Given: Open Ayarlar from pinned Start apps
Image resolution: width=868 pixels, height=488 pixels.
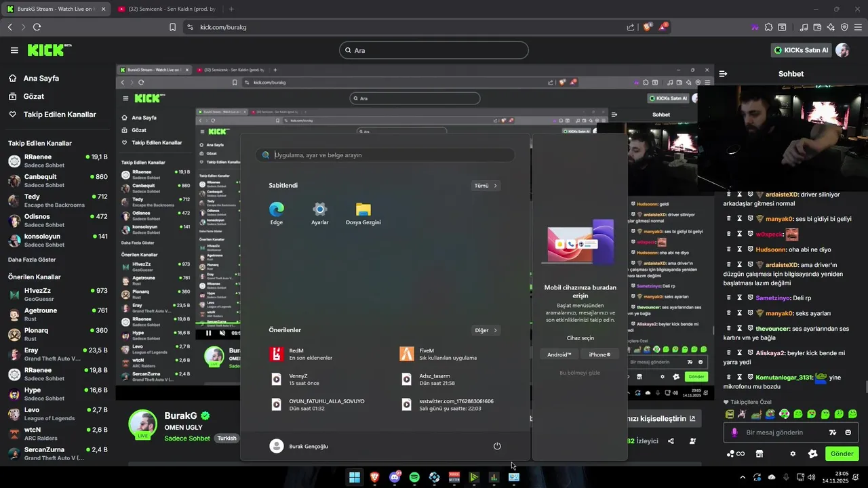Looking at the screenshot, I should (319, 213).
